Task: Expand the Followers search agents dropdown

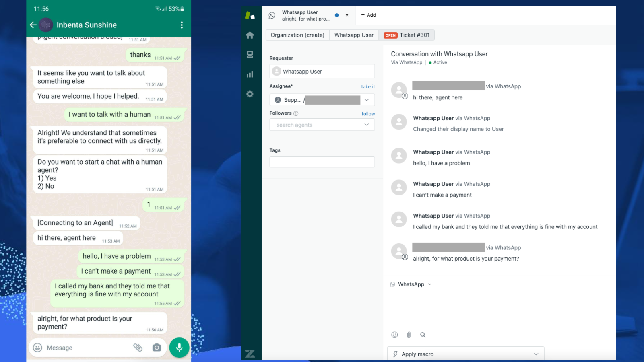Action: [x=366, y=125]
